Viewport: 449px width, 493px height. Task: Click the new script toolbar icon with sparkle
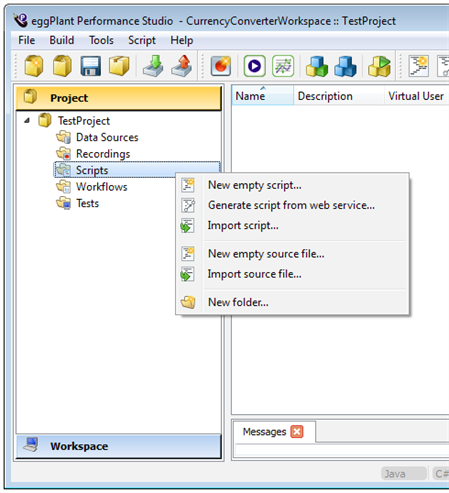point(419,66)
